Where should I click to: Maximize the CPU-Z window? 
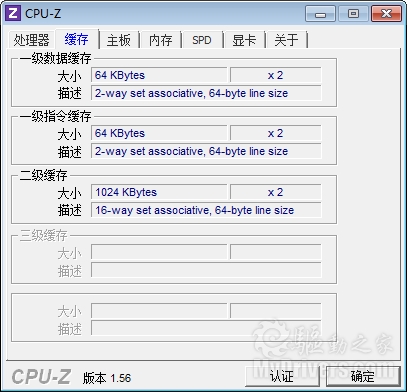[353, 14]
